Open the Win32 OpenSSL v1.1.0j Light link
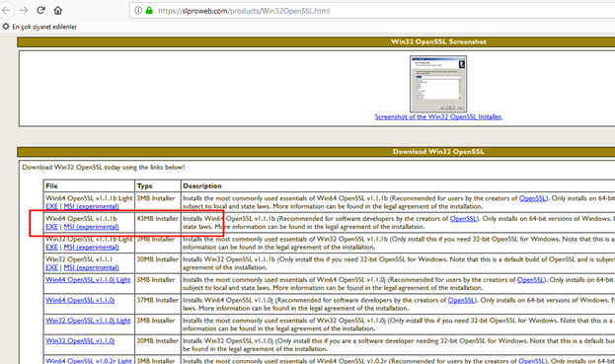Image resolution: width=615 pixels, height=364 pixels. point(88,321)
